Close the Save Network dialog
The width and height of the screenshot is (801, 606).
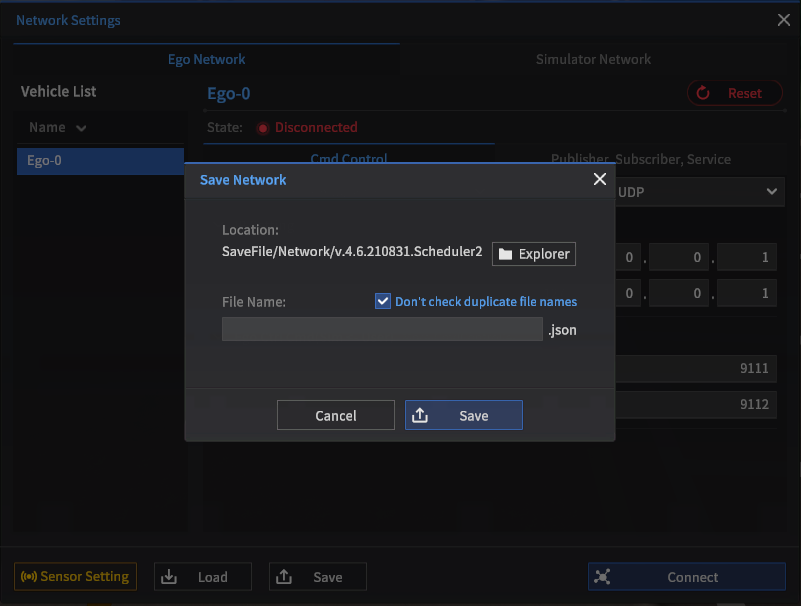pyautogui.click(x=600, y=179)
